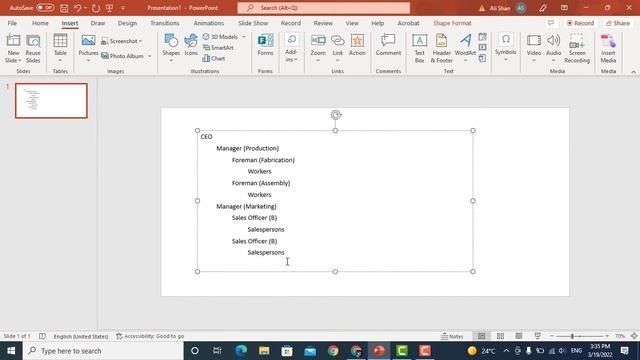Click the Share button
The width and height of the screenshot is (640, 360).
[618, 23]
